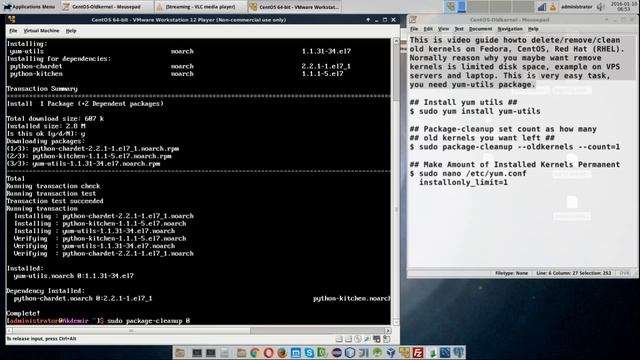The width and height of the screenshot is (640, 360).
Task: Open Mousepad Edit menu
Action: coord(428,29)
